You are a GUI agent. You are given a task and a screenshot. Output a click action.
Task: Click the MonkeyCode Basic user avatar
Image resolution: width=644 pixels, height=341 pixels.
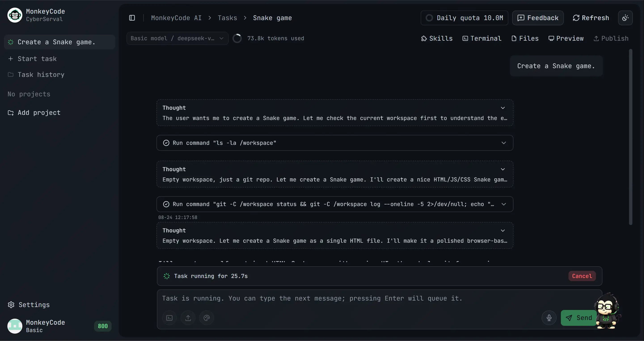point(15,326)
